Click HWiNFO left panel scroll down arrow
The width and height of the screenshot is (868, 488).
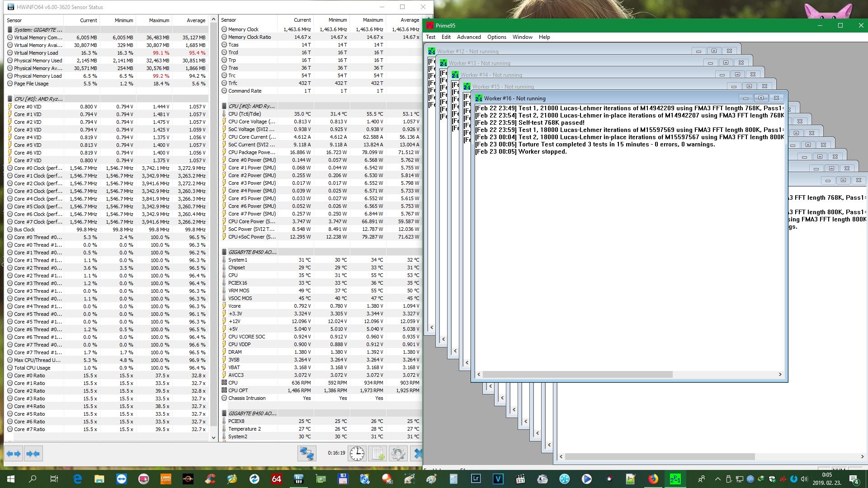[x=214, y=437]
